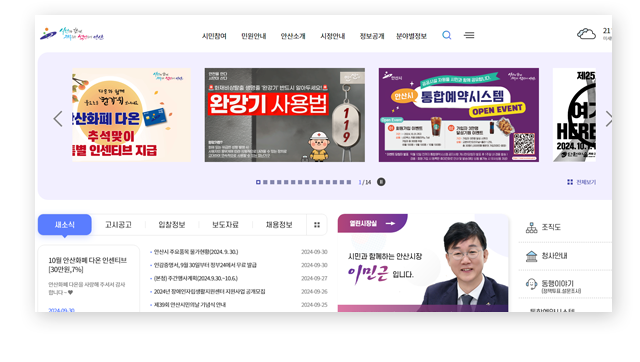Image resolution: width=640 pixels, height=362 pixels.
Task: Click the 동행이야기 headset icon
Action: (x=531, y=284)
